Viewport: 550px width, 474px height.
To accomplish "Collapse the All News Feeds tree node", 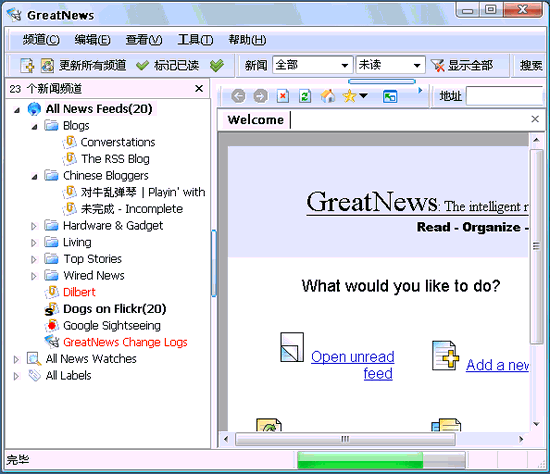I will click(16, 110).
